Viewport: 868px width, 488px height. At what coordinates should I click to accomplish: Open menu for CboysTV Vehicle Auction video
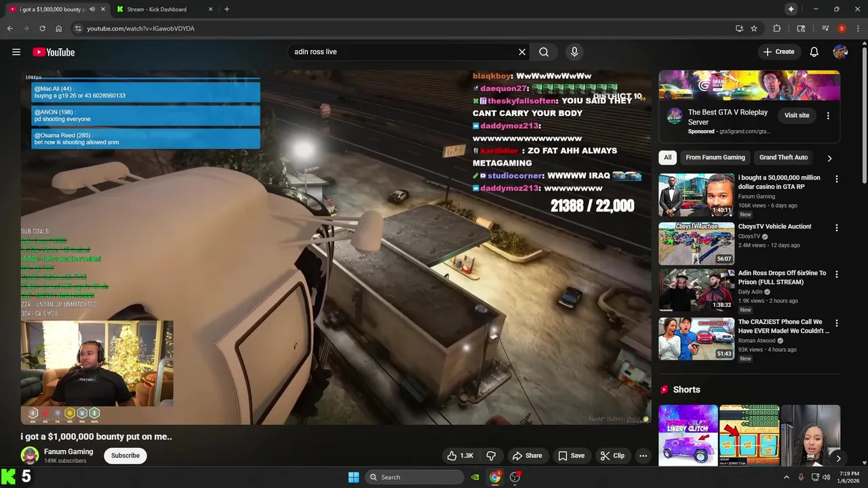pos(836,228)
